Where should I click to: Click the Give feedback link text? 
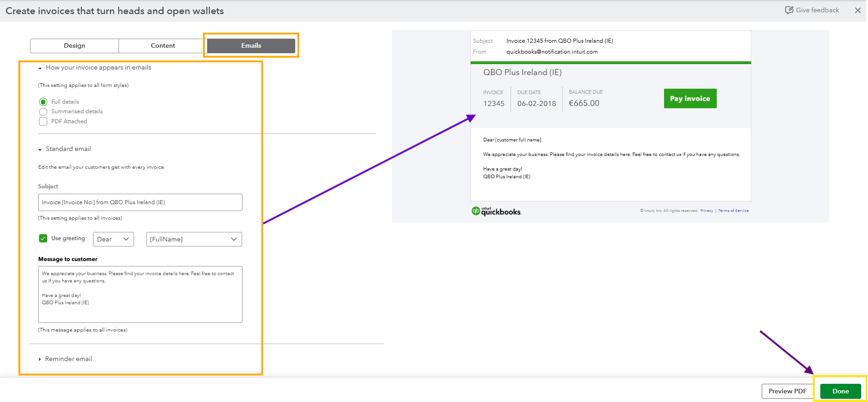818,10
